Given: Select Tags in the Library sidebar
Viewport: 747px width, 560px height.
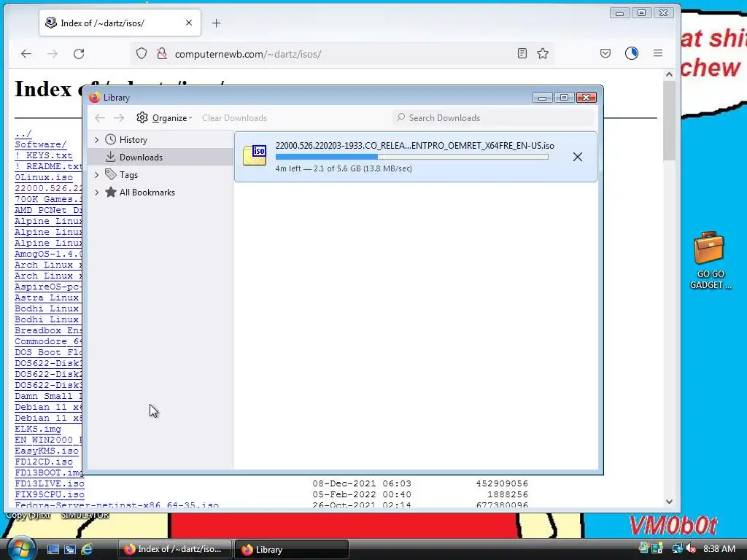Looking at the screenshot, I should [128, 175].
